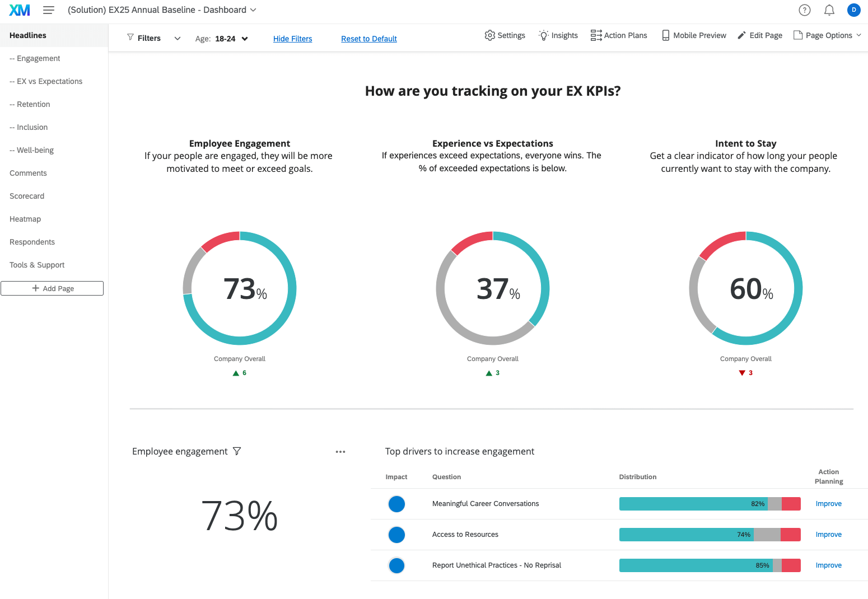
Task: Open the Filters chevron menu
Action: [178, 38]
